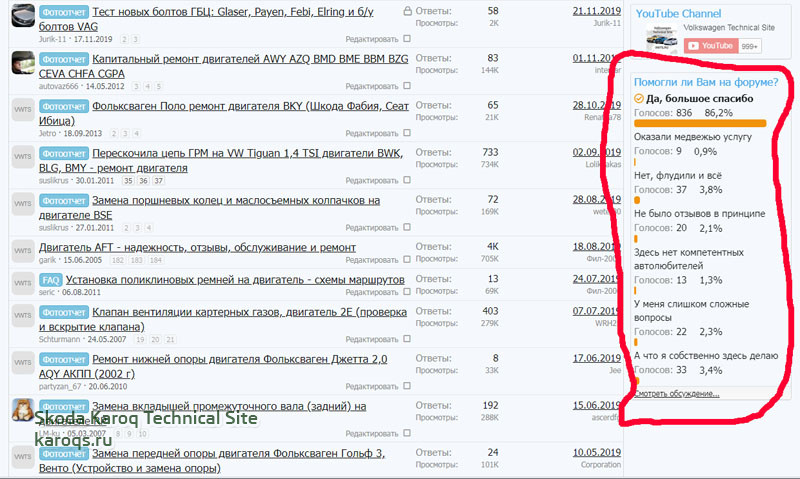
Task: Click Редактировать on the piston rings BSE thread
Action: click(370, 227)
